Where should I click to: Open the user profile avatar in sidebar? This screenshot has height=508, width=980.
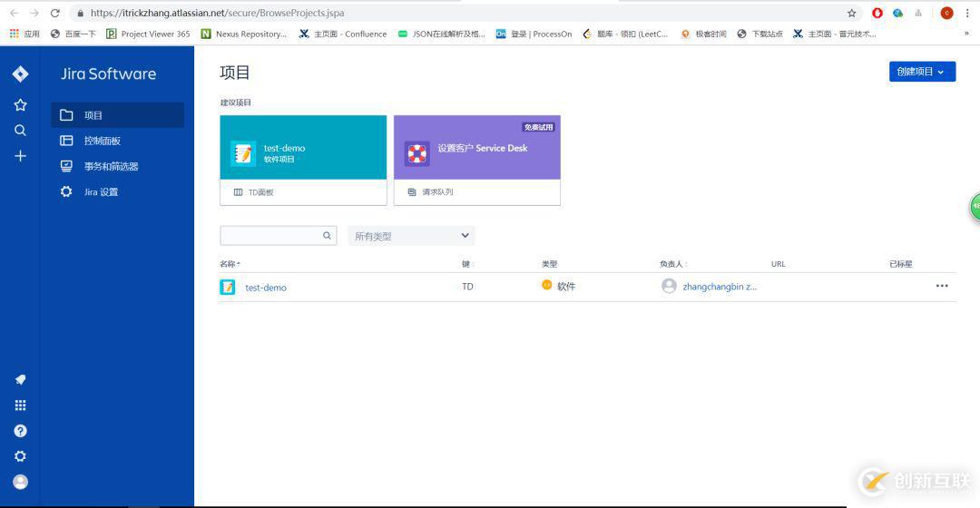(20, 482)
